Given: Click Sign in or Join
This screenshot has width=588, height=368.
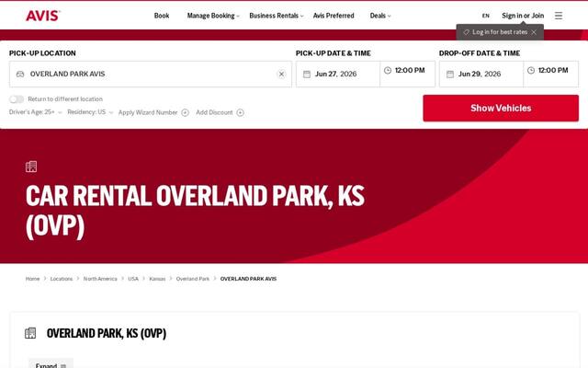Looking at the screenshot, I should point(523,16).
